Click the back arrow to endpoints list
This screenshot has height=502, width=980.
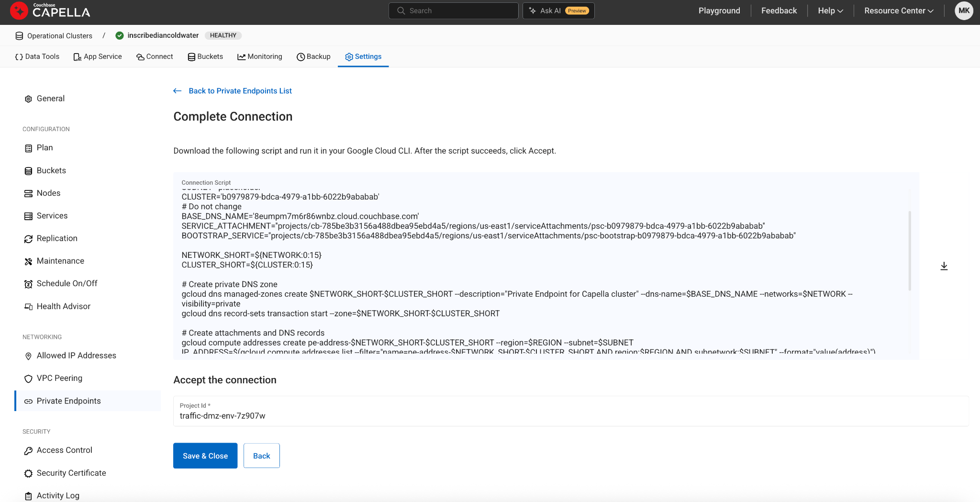[x=178, y=91]
